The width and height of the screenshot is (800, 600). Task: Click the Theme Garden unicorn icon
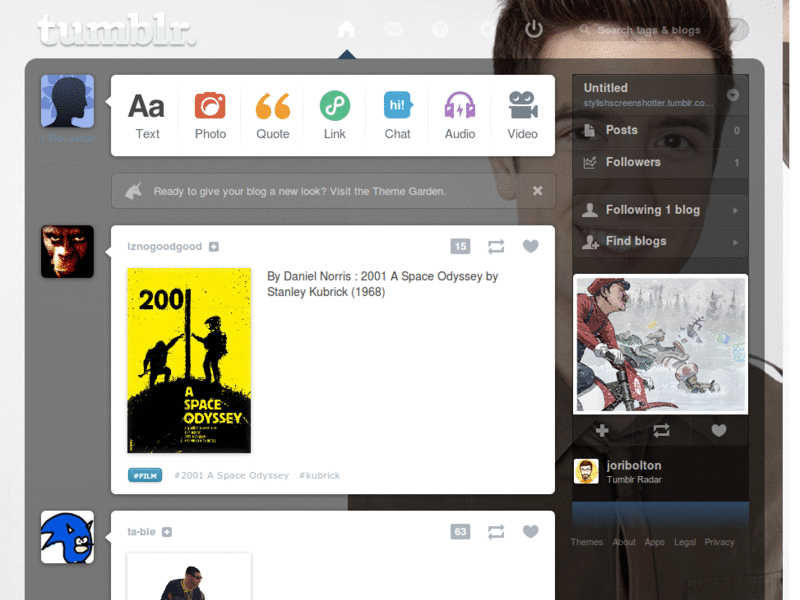click(134, 191)
